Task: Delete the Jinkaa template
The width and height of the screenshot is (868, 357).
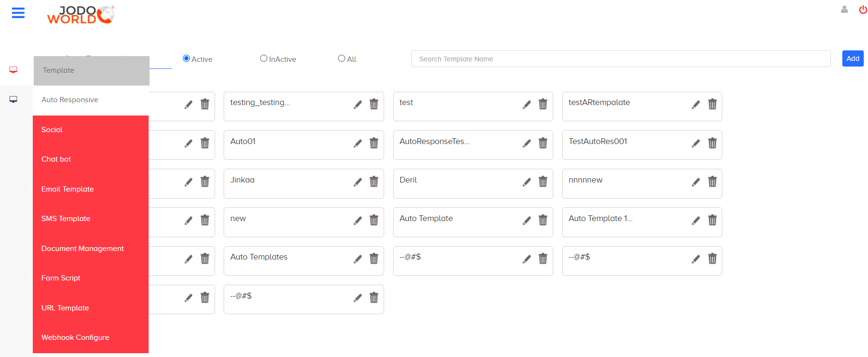Action: (x=374, y=181)
